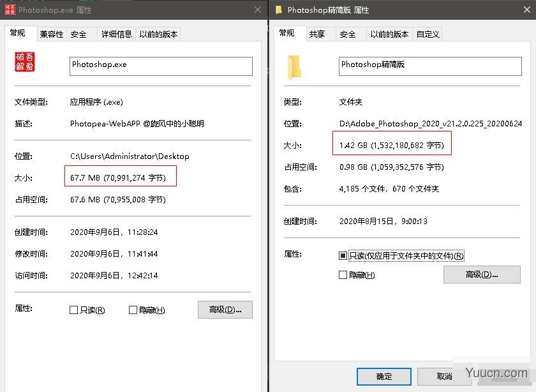Screen dimensions: 536x392
Task: Click the file type 应用程序 (.exe)
Action: coord(96,102)
